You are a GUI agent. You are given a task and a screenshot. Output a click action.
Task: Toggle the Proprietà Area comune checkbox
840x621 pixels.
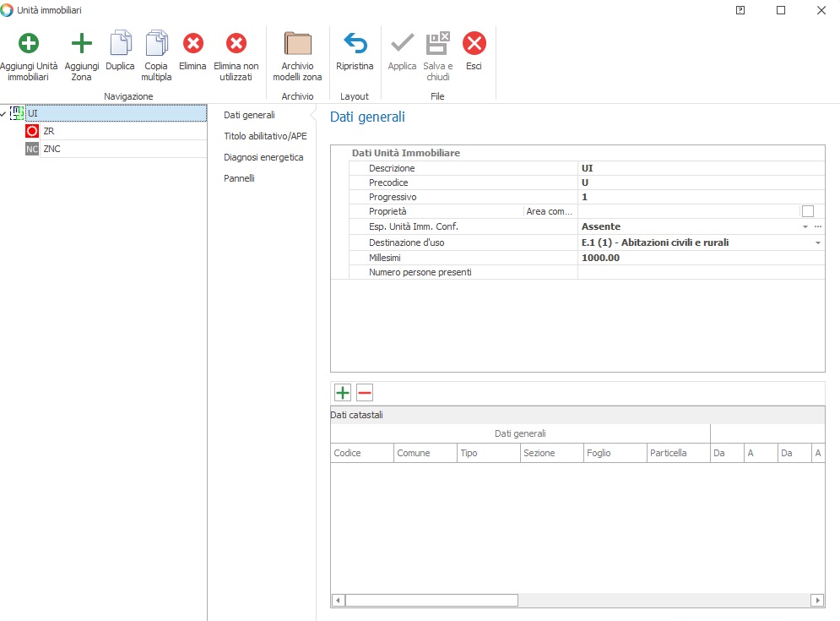[x=807, y=211]
